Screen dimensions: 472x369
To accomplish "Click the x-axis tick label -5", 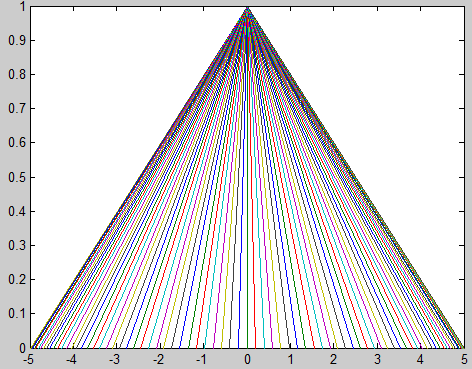I will [29, 360].
